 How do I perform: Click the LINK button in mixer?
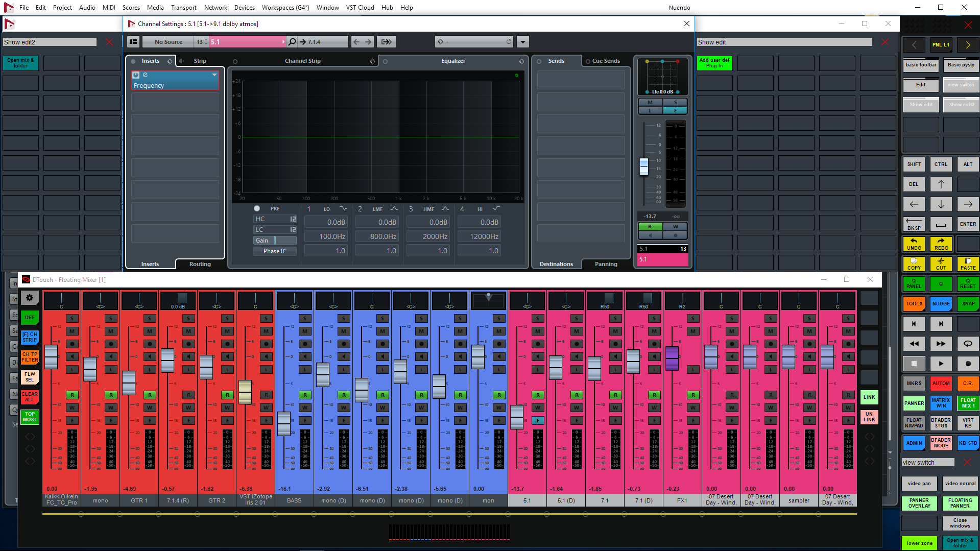(x=869, y=397)
